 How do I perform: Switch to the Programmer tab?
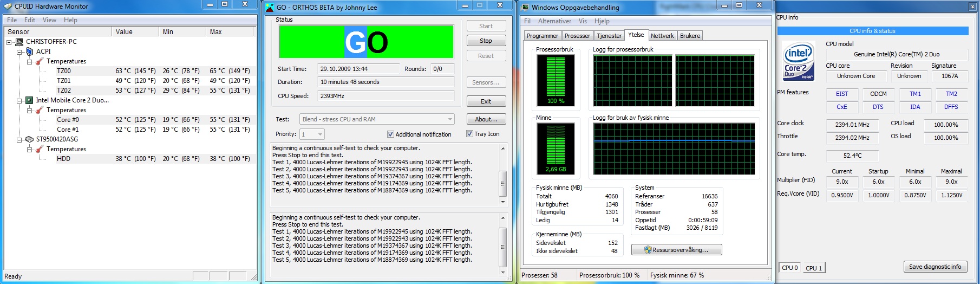[542, 36]
